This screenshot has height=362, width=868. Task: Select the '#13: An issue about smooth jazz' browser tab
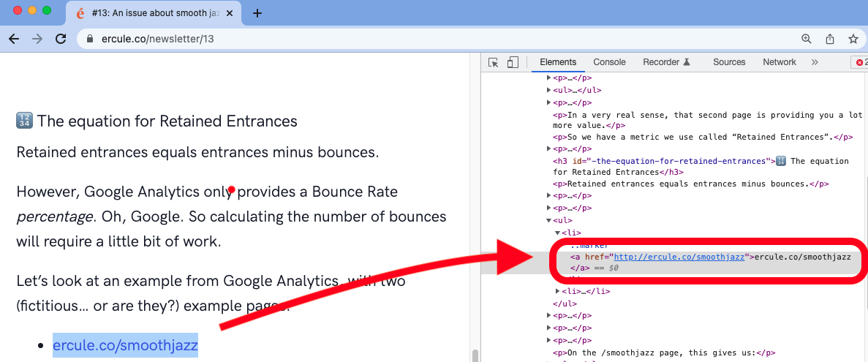(x=153, y=13)
